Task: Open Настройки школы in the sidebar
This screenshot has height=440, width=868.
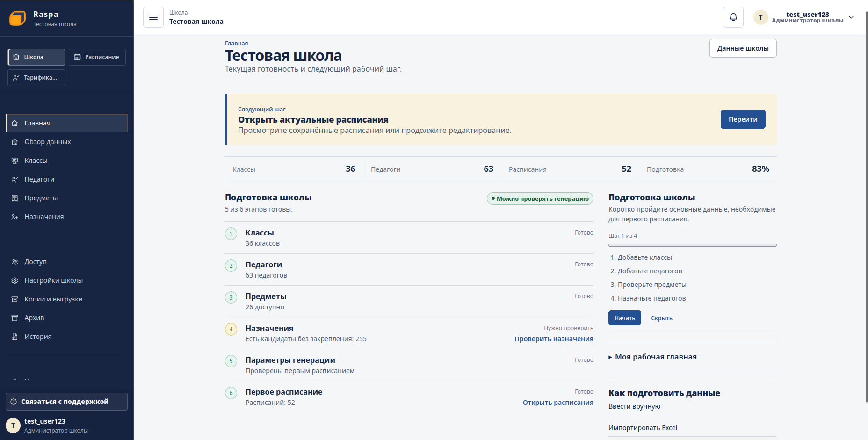Action: tap(66, 280)
